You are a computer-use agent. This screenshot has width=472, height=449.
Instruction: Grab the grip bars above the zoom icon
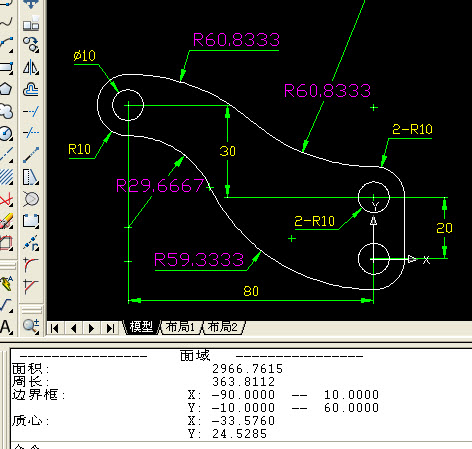(31, 310)
